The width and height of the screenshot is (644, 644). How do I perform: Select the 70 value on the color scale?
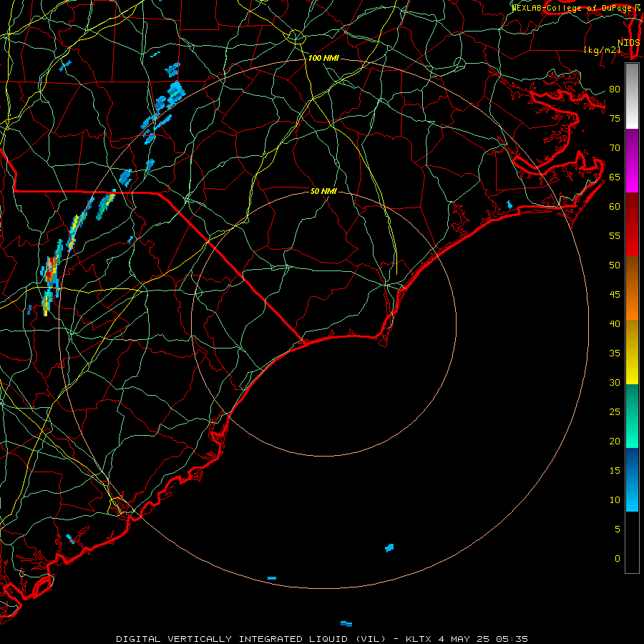[615, 148]
